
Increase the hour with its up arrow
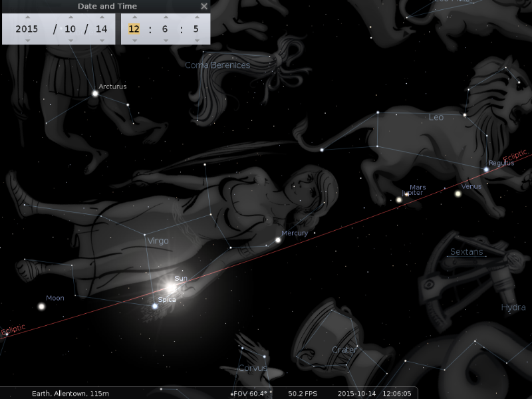point(134,18)
